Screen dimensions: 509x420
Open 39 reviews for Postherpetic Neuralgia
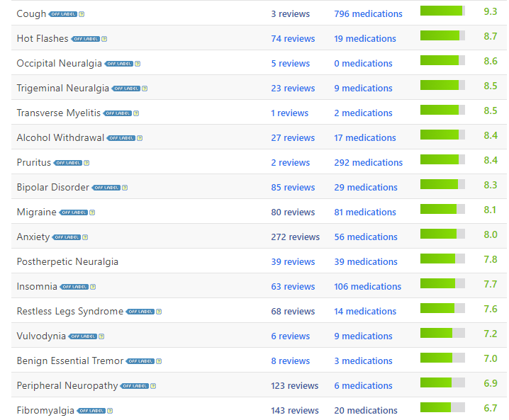[x=292, y=262]
